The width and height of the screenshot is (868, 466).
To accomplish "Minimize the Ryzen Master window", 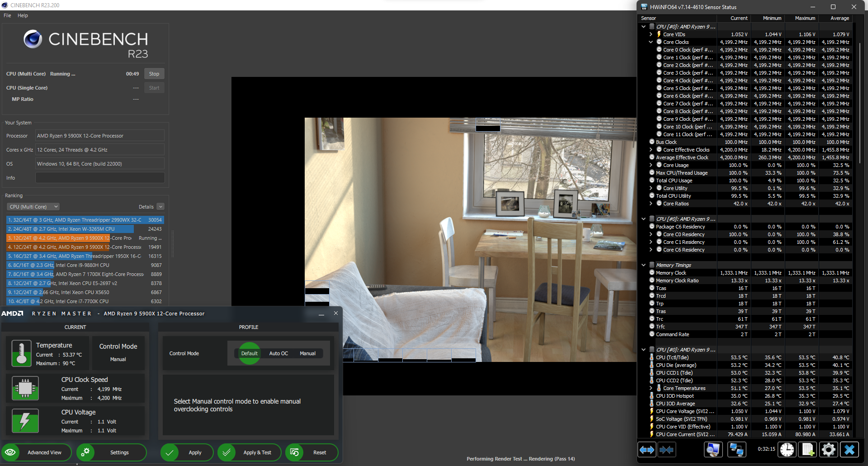I will (321, 314).
